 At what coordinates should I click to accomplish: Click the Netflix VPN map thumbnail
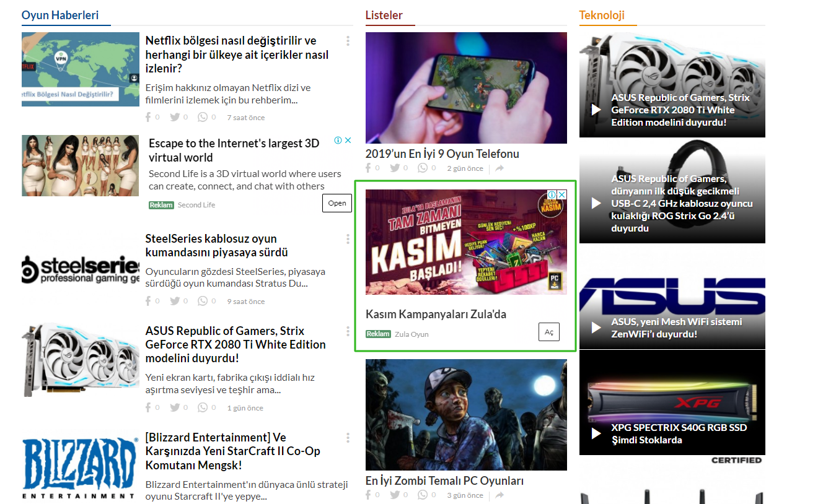pyautogui.click(x=81, y=69)
